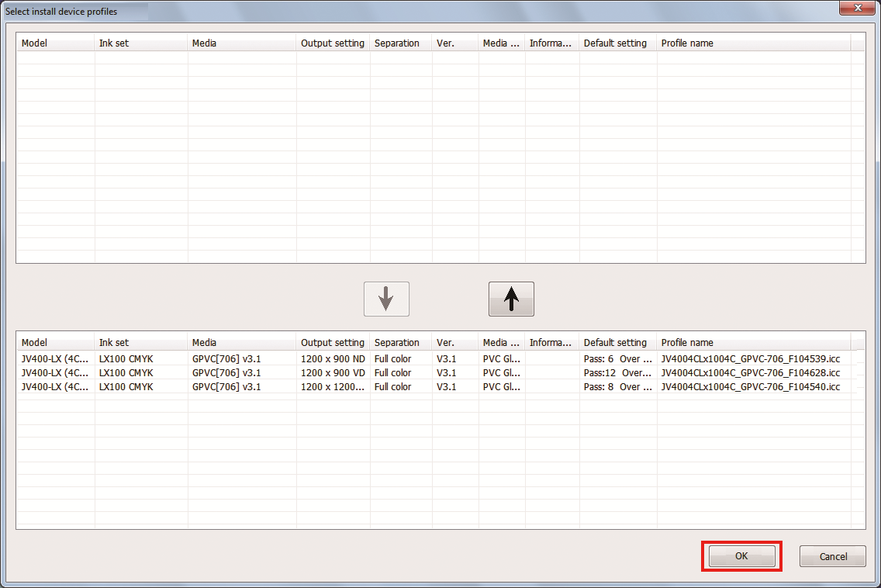Dismiss the dialog using Cancel
Screen dimensions: 881x588
pos(832,556)
